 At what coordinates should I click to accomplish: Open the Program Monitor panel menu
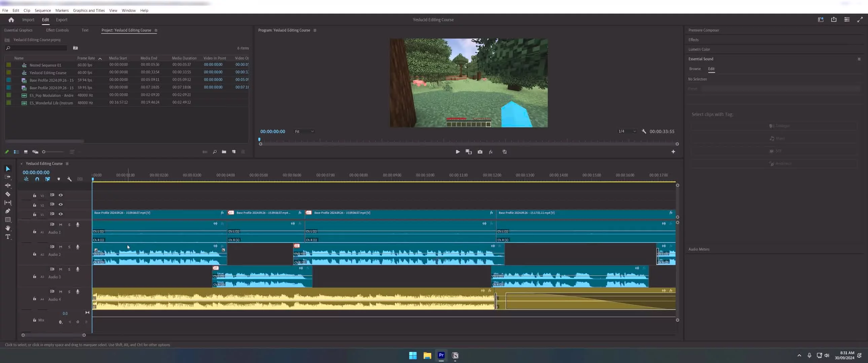tap(315, 30)
